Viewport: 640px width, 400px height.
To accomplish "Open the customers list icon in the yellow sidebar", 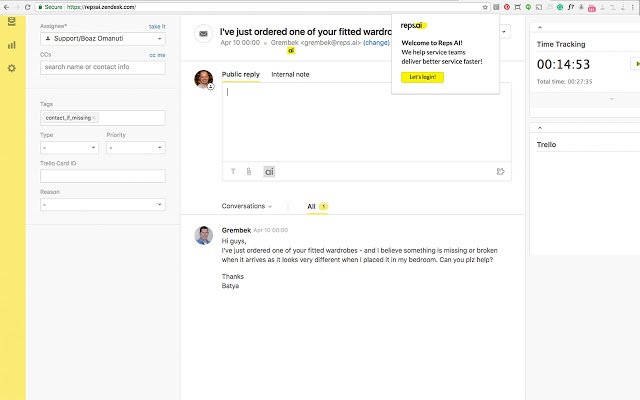I will click(12, 21).
